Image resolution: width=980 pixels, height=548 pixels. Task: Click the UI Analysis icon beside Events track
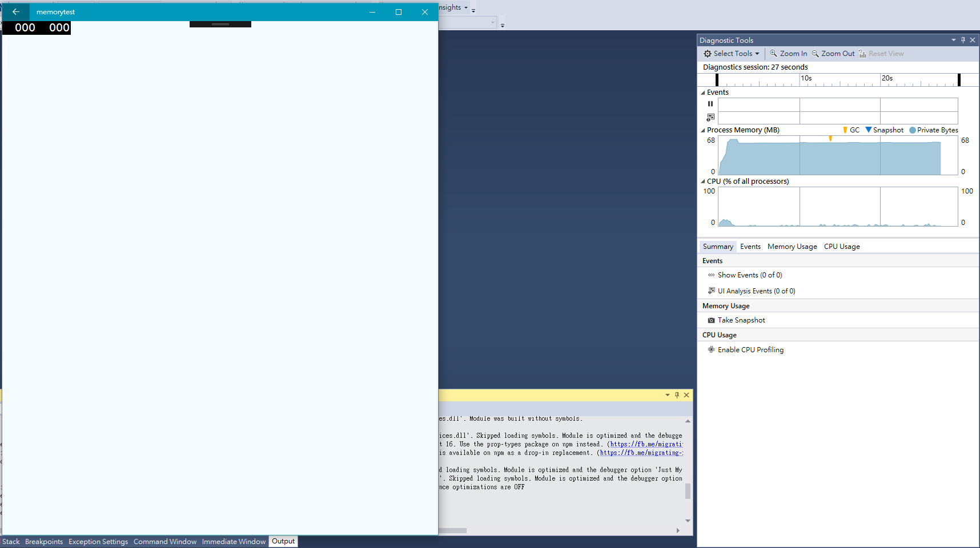click(x=710, y=117)
